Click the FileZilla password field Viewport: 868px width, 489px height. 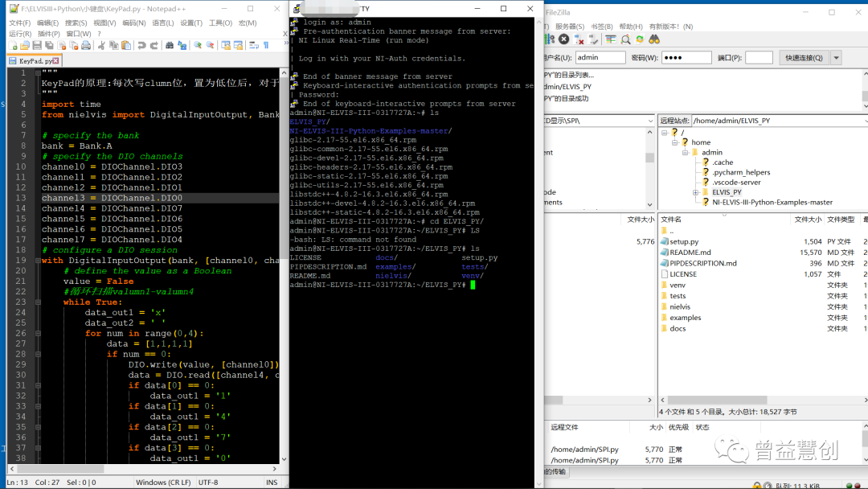(x=686, y=58)
